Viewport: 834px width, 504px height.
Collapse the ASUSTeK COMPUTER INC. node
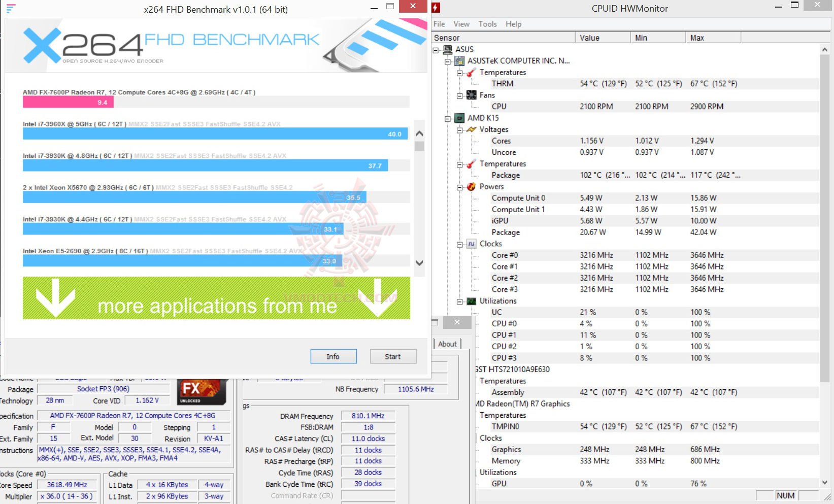coord(447,61)
